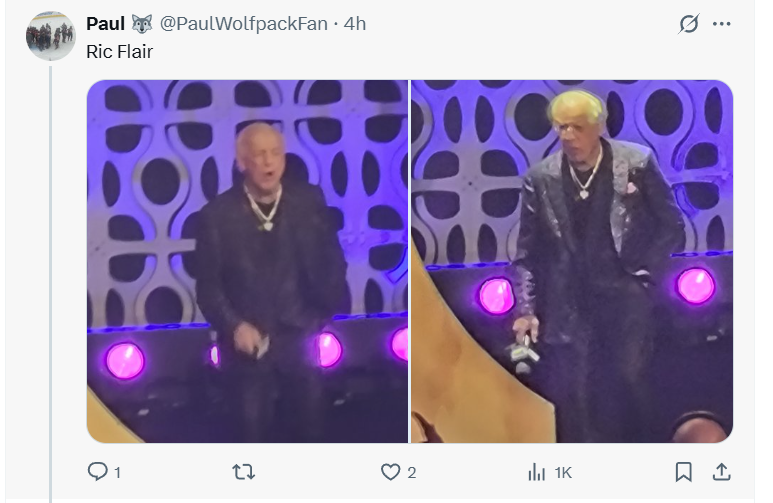The height and width of the screenshot is (503, 773).
Task: Click the reply count number 1
Action: pyautogui.click(x=117, y=473)
